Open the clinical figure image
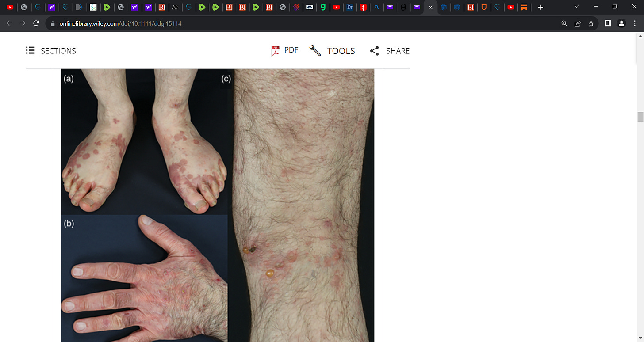The width and height of the screenshot is (644, 342). (218, 205)
